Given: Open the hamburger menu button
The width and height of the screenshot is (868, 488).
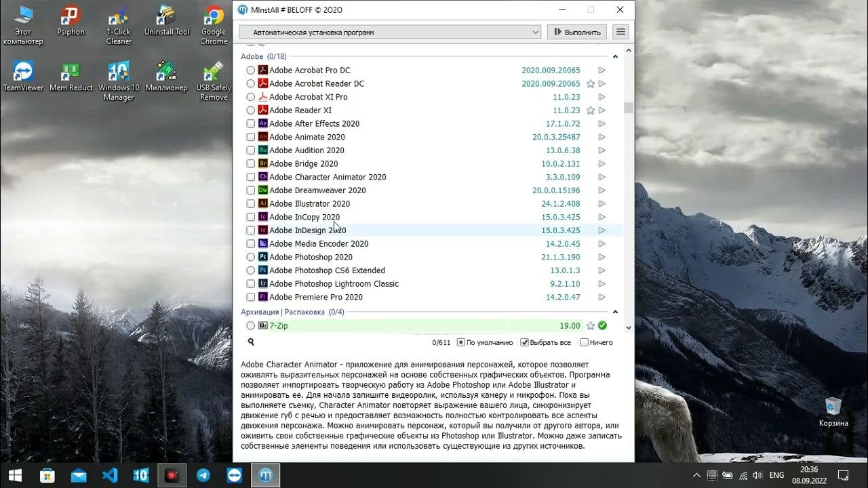Looking at the screenshot, I should pyautogui.click(x=620, y=32).
